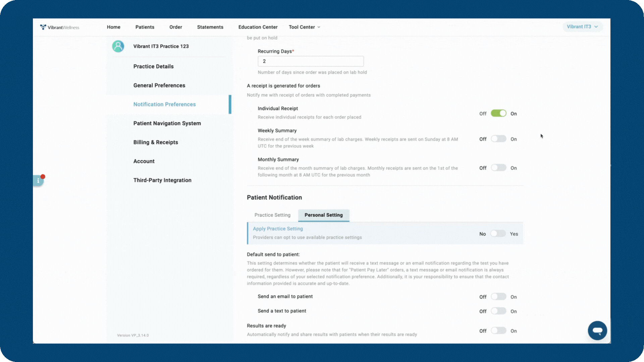Click the user avatar icon for practice
The image size is (644, 362).
pyautogui.click(x=118, y=46)
